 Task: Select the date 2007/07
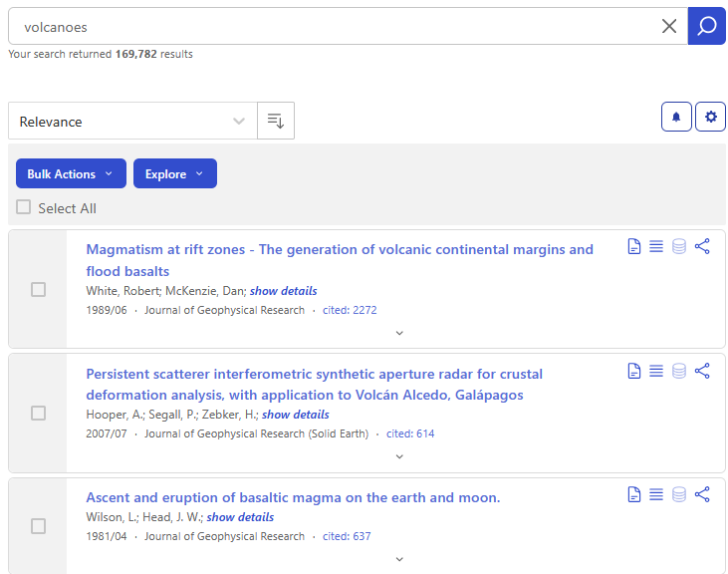[107, 433]
